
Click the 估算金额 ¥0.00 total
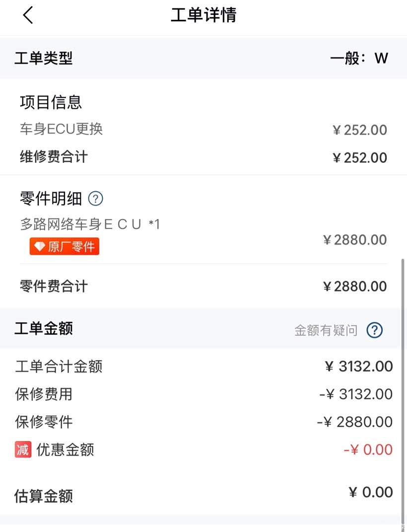(x=370, y=492)
